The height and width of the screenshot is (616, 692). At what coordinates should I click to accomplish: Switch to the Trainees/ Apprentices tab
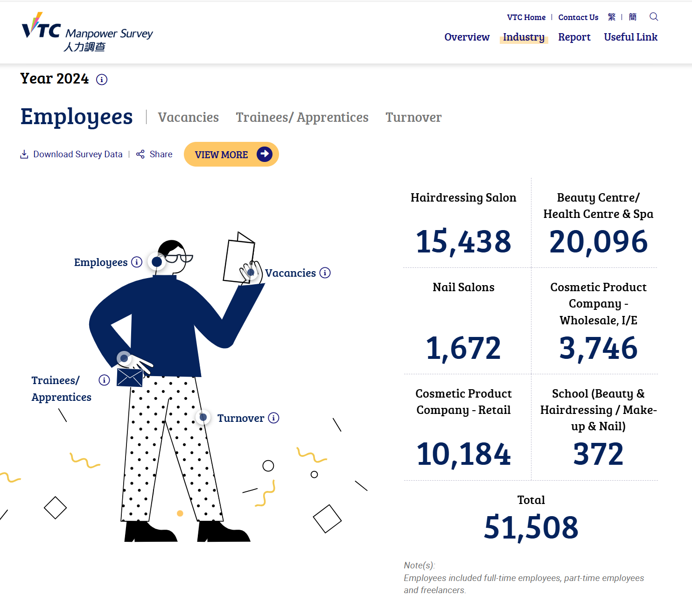coord(302,117)
